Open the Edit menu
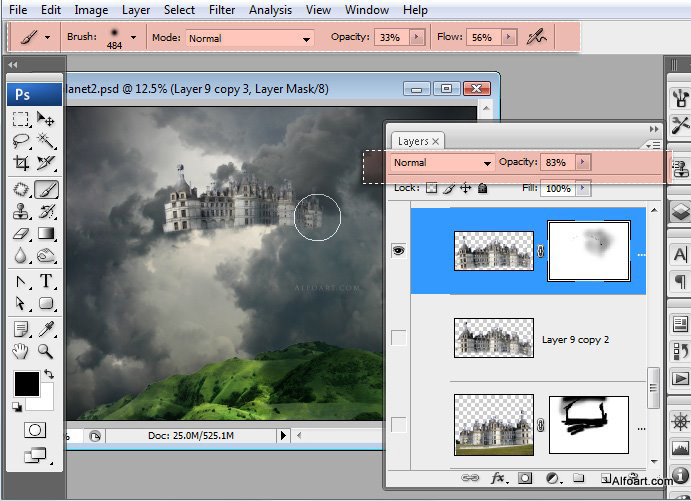The width and height of the screenshot is (691, 501). tap(51, 10)
